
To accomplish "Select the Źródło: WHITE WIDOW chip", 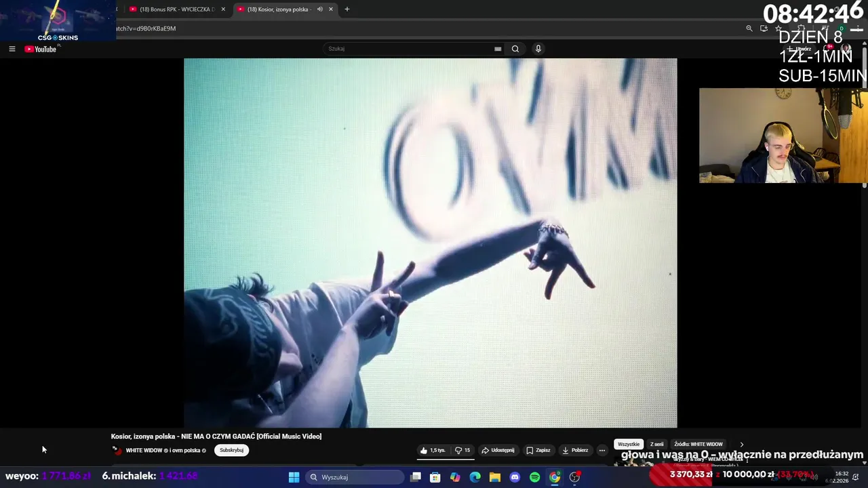I will tap(698, 444).
